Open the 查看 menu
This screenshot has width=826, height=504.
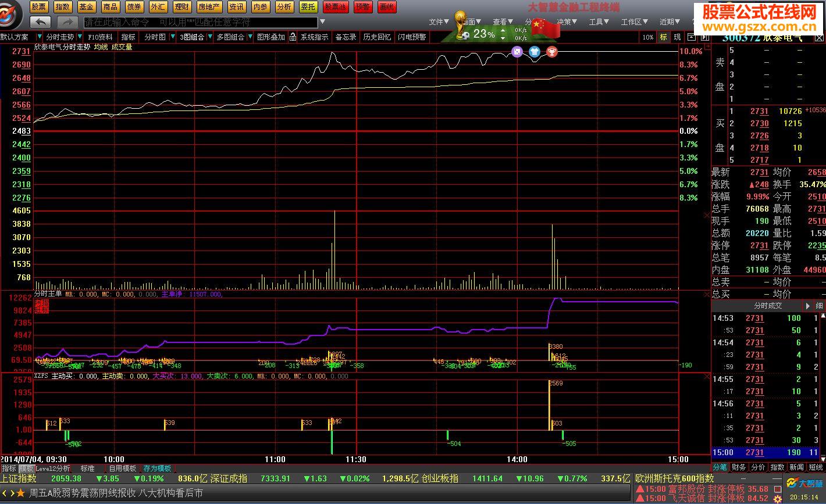click(x=503, y=22)
